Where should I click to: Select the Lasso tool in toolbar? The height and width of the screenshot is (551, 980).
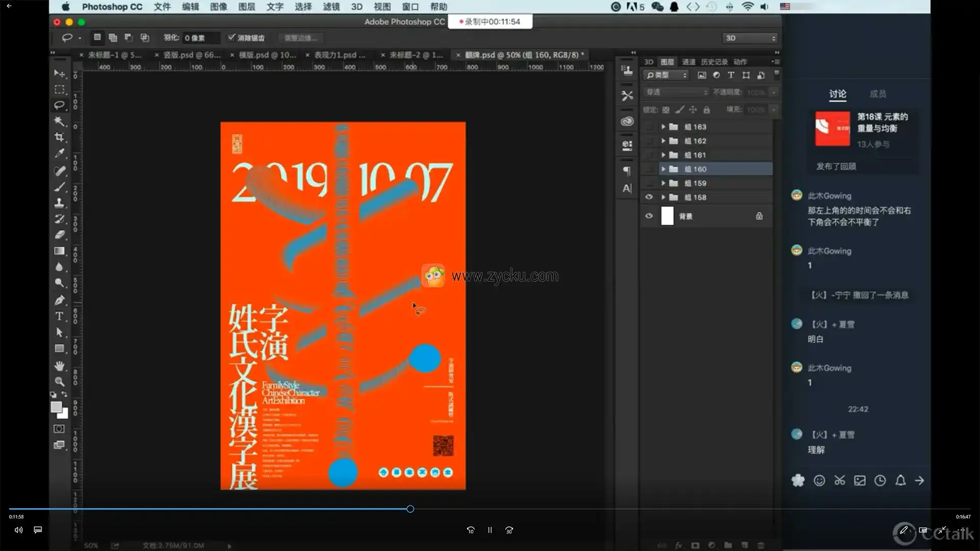[60, 105]
